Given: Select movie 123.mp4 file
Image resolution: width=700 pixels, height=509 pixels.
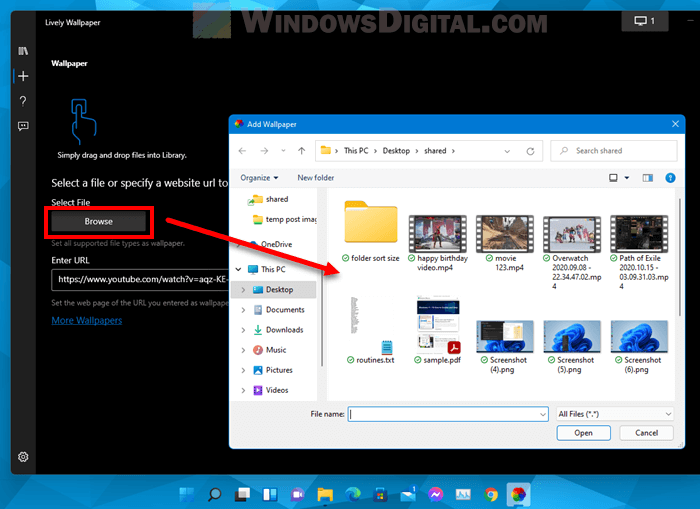Looking at the screenshot, I should tap(505, 243).
